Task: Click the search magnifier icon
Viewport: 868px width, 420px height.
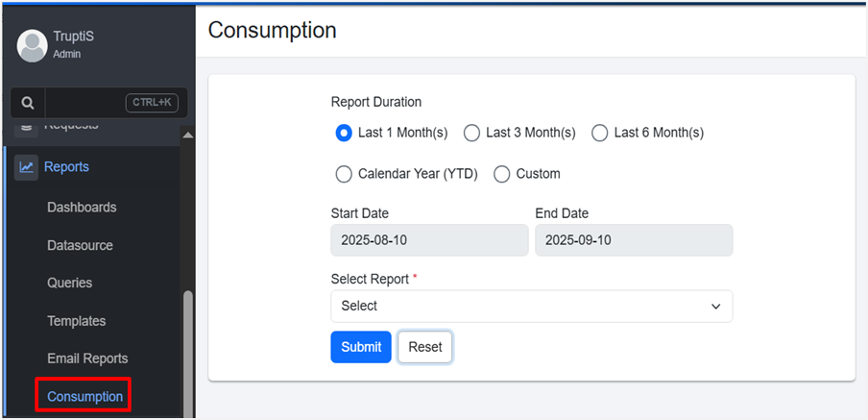Action: (28, 103)
